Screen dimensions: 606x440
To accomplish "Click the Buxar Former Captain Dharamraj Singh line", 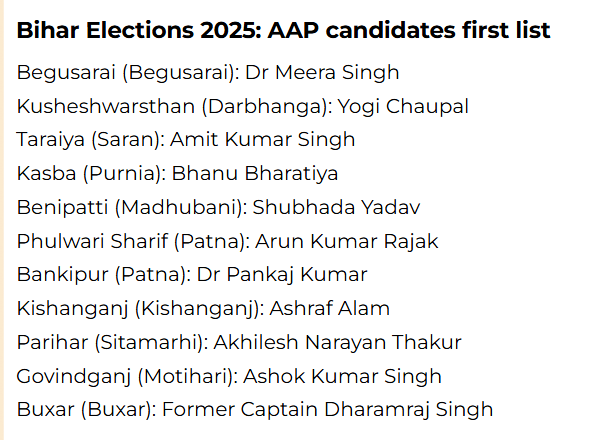I will coord(255,410).
